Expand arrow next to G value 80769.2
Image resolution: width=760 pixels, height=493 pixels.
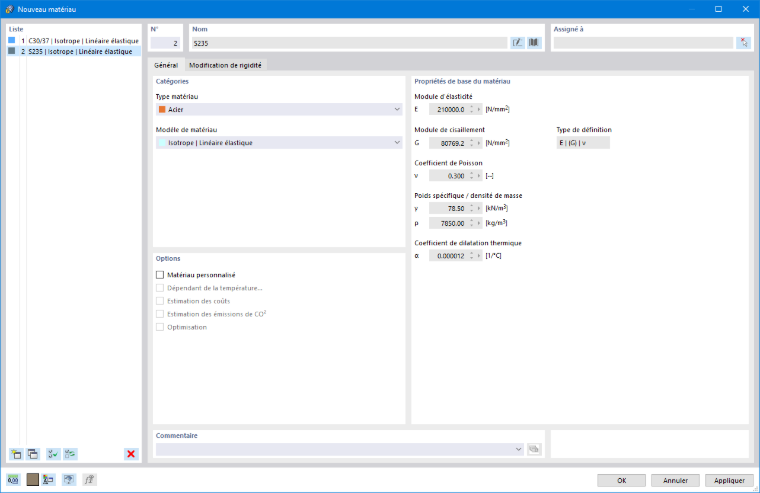click(479, 143)
